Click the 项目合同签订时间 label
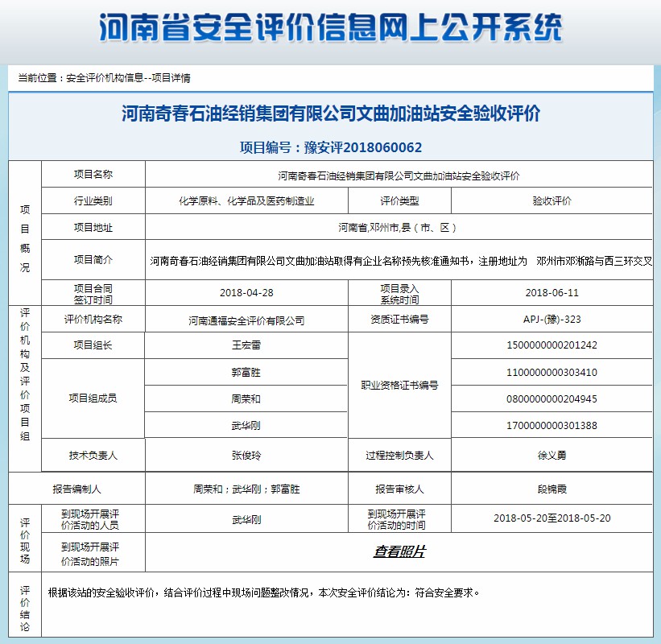This screenshot has width=661, height=644. coord(93,294)
